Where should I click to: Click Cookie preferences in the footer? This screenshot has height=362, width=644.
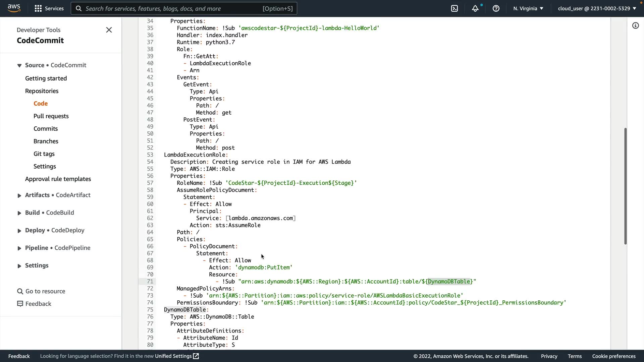pyautogui.click(x=613, y=356)
